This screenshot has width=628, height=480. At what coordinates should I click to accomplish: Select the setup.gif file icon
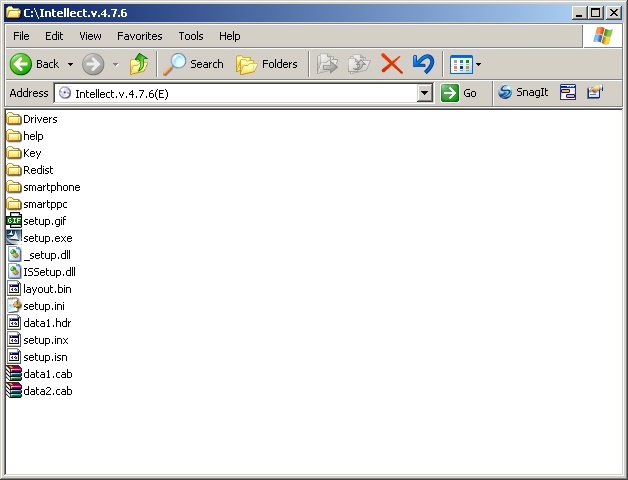tap(14, 221)
